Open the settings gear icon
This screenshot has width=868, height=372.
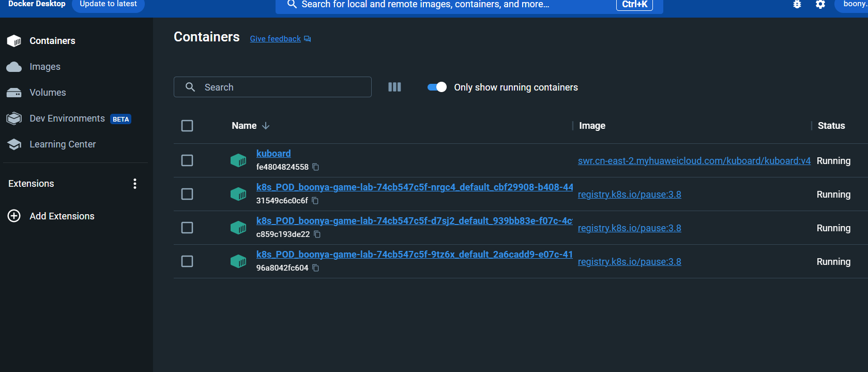pyautogui.click(x=820, y=4)
